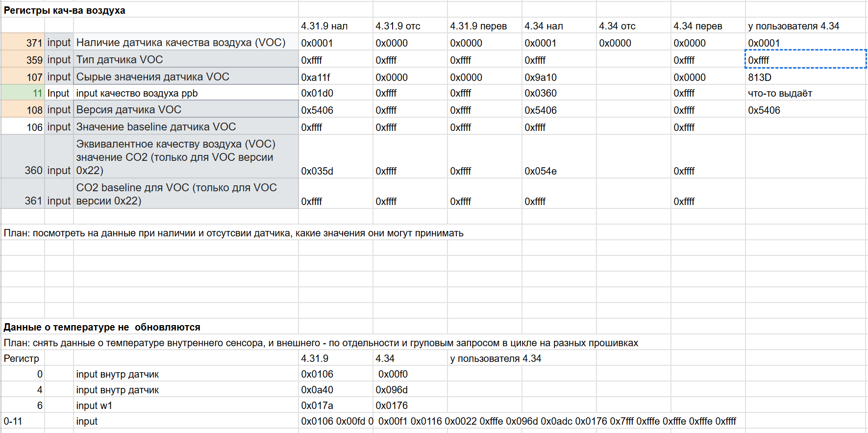Viewport: 868px width, 433px height.
Task: Select value 0x0a40 in temperature table
Action: tap(317, 390)
